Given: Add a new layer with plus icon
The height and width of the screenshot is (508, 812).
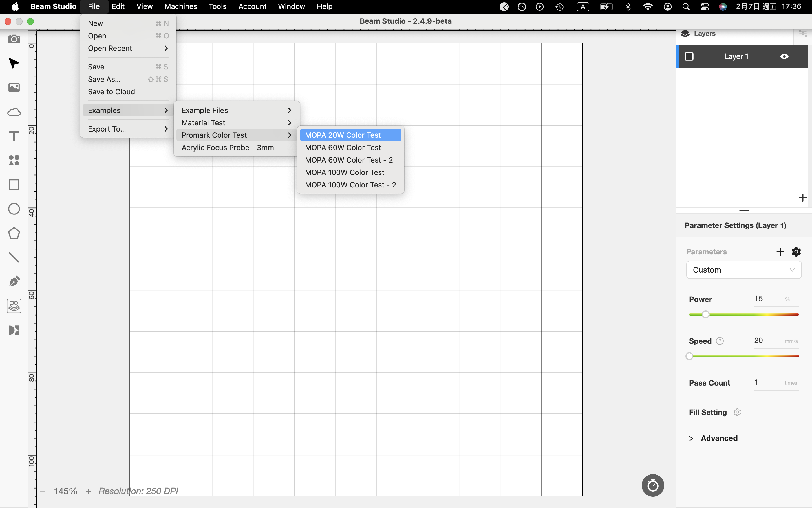Looking at the screenshot, I should pos(802,198).
